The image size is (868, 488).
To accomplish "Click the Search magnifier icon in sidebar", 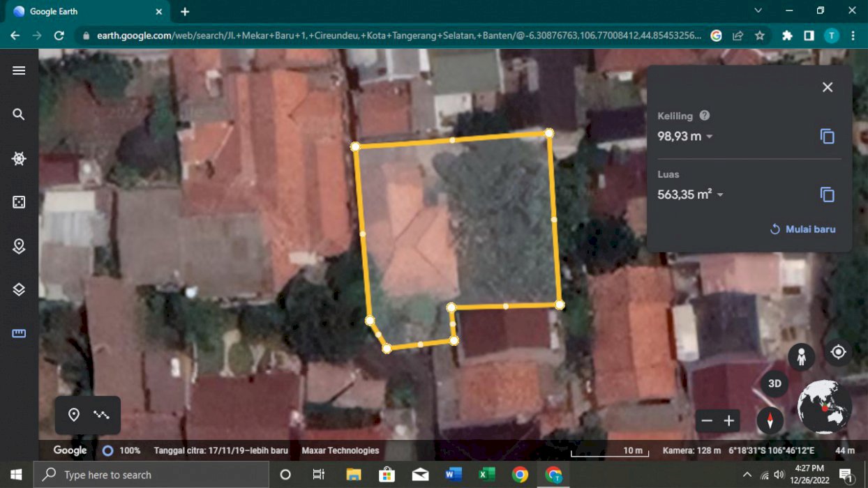I will point(19,114).
